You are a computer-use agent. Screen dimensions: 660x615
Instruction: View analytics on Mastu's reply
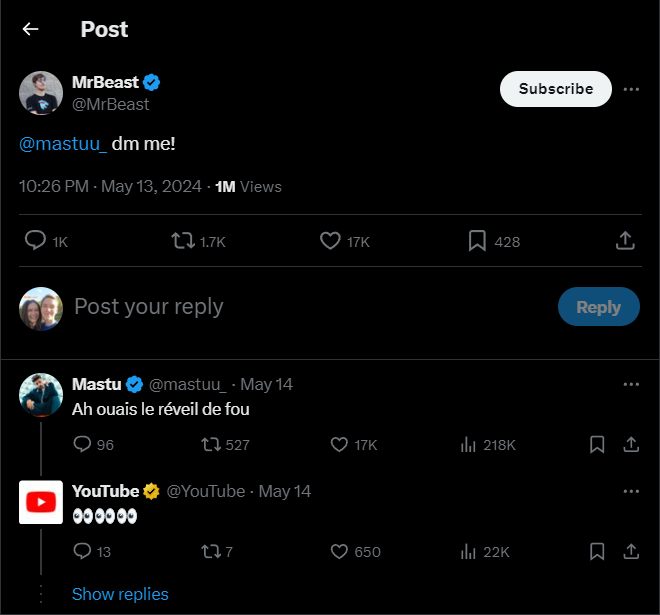[468, 444]
